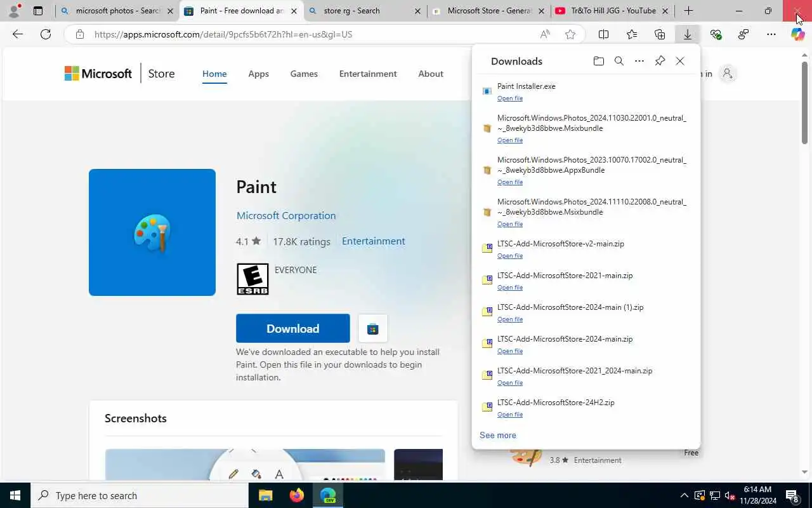812x508 pixels.
Task: Open downloads folder icon in Downloads panel
Action: pyautogui.click(x=598, y=61)
